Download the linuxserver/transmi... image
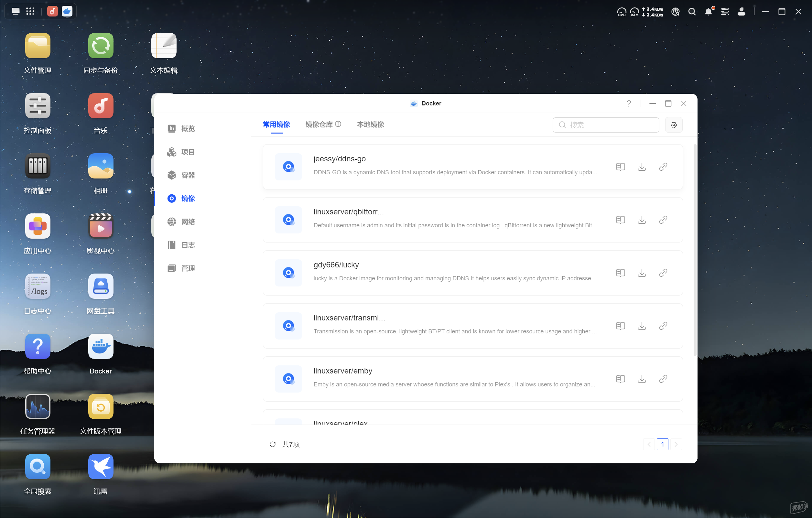This screenshot has height=518, width=812. pos(642,325)
